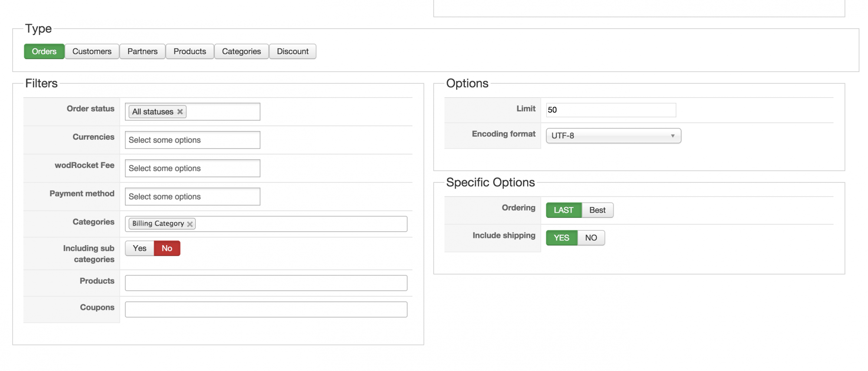
Task: Set Ordering to Best
Action: coord(597,210)
